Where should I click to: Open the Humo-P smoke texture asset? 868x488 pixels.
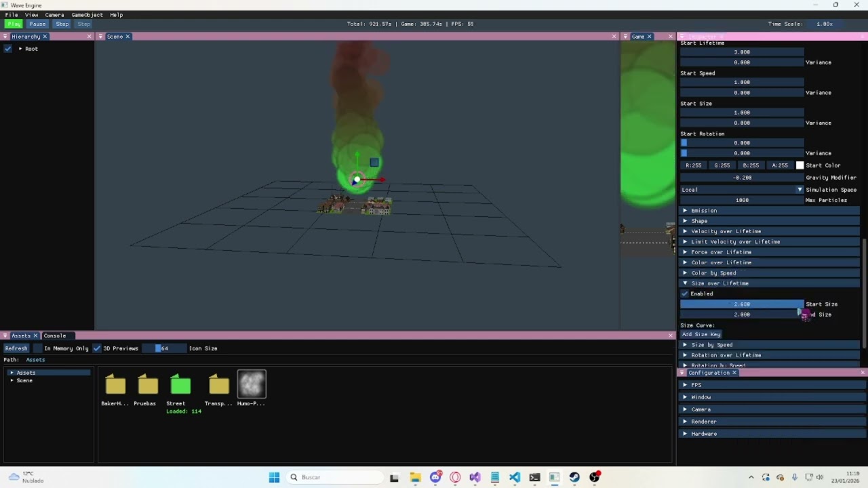252,384
